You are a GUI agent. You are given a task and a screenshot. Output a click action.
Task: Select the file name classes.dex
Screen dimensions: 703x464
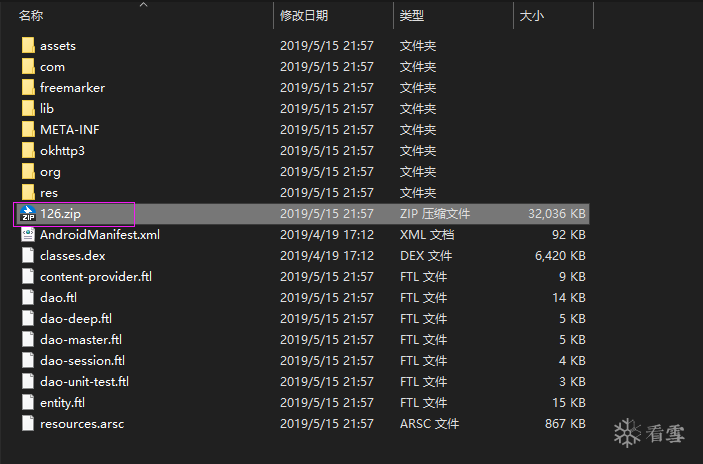point(73,256)
